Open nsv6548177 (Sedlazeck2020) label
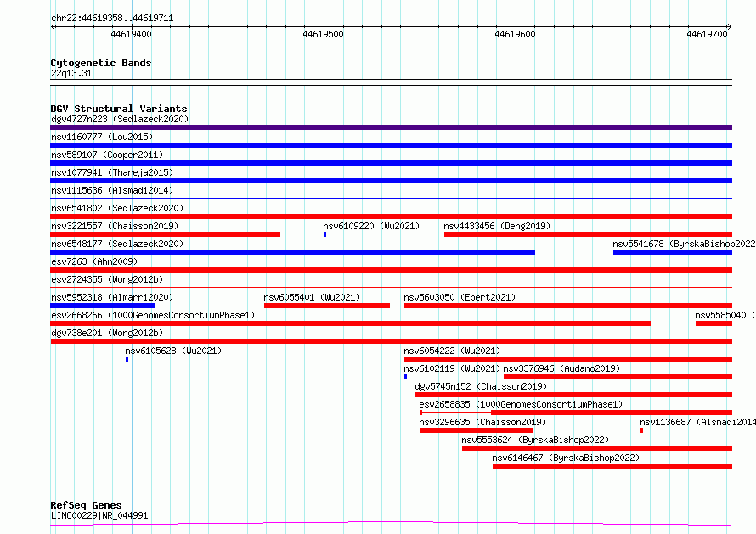Screen dimensions: 756x534 (117, 244)
